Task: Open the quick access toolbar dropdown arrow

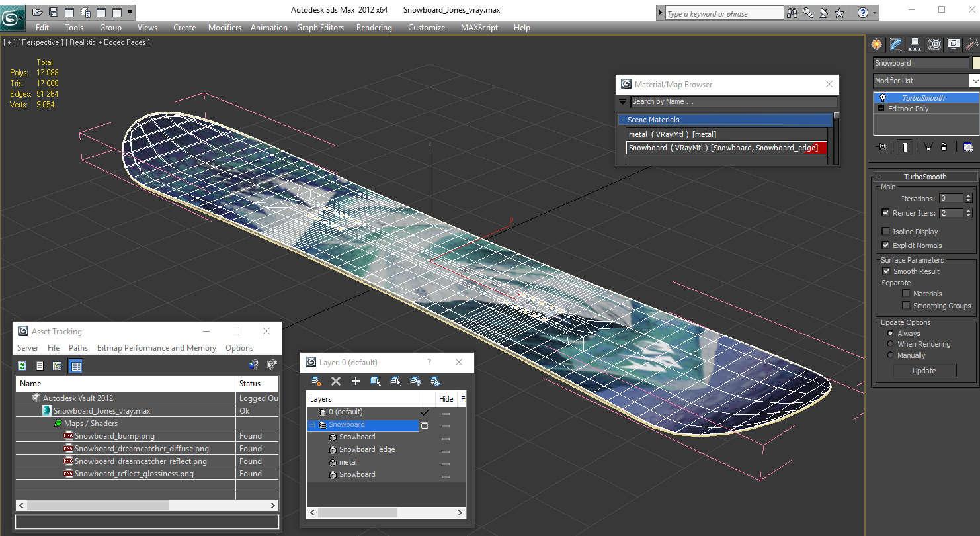Action: [x=130, y=12]
